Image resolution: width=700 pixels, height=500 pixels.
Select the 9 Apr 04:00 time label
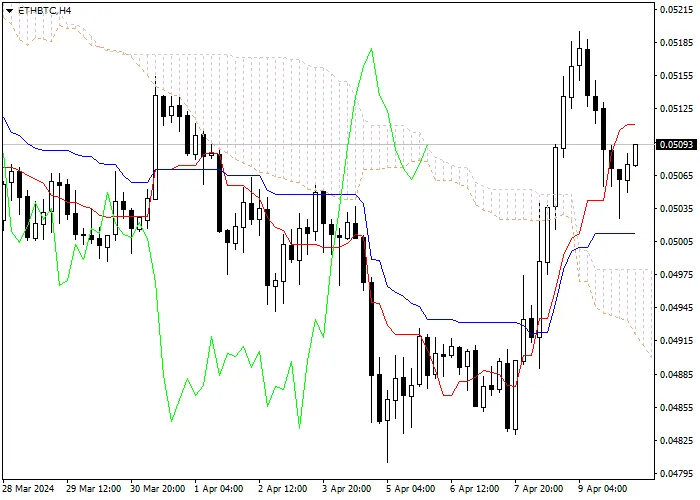point(603,489)
